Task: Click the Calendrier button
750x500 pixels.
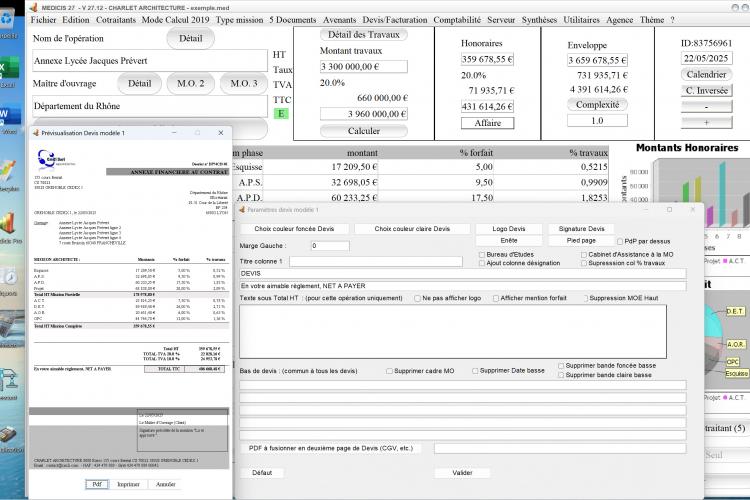Action: point(706,75)
